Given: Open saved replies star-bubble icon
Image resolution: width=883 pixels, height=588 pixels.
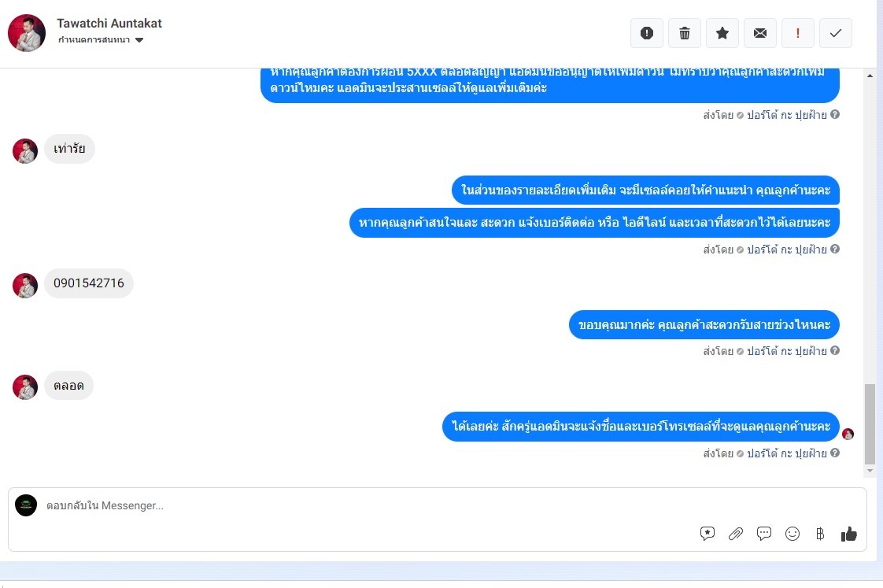Looking at the screenshot, I should 708,534.
